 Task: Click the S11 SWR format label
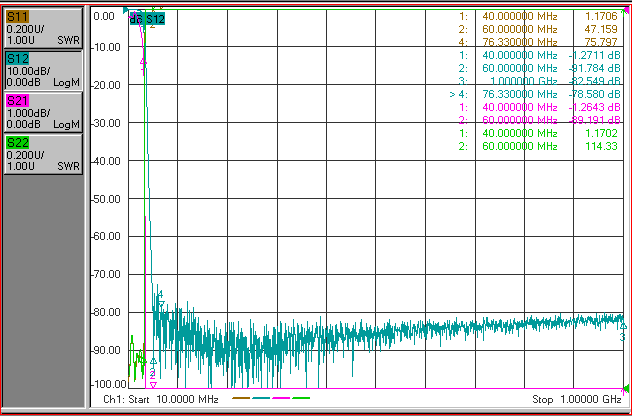(69, 40)
